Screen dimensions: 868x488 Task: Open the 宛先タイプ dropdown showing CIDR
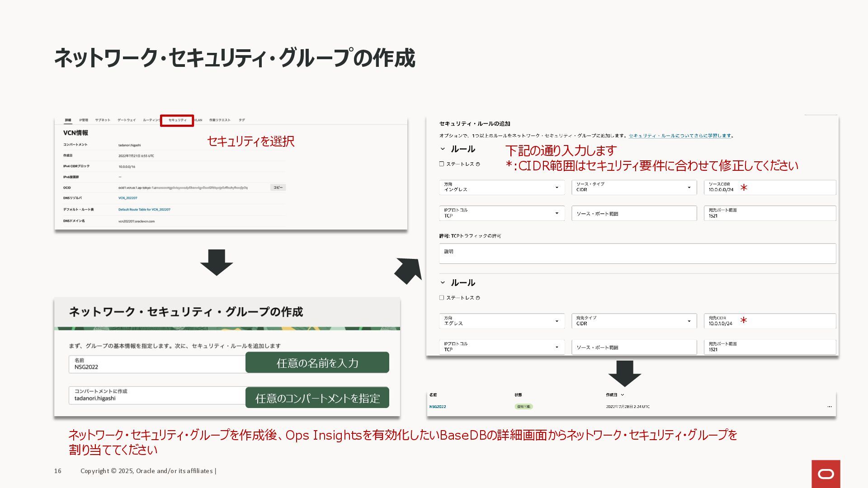tap(634, 321)
